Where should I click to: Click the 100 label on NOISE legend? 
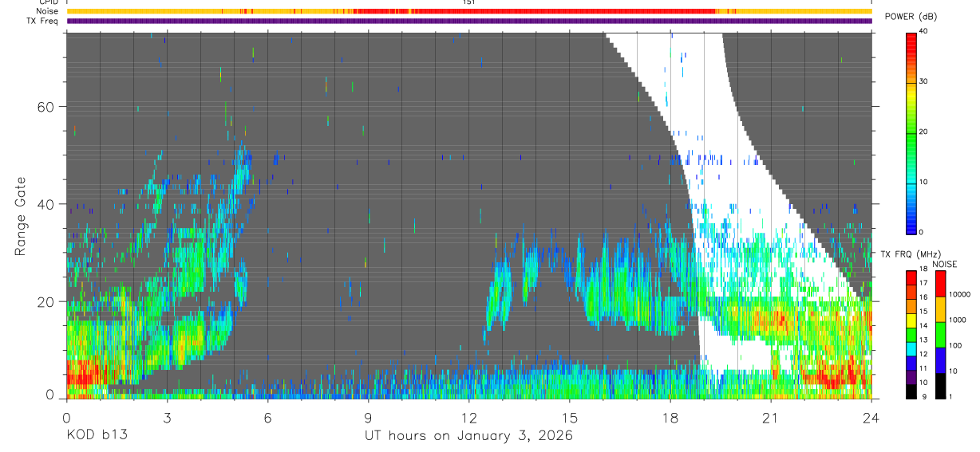[956, 346]
